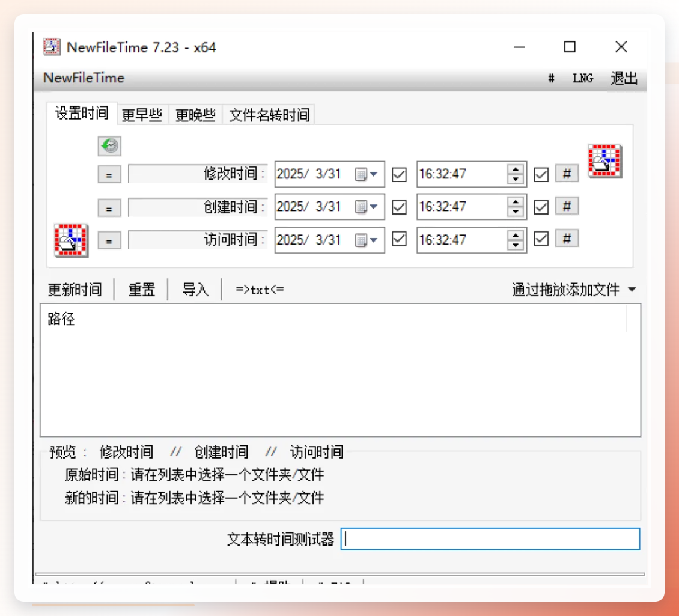This screenshot has width=679, height=616.
Task: Open calendar icon for 访问时间 date
Action: point(361,240)
